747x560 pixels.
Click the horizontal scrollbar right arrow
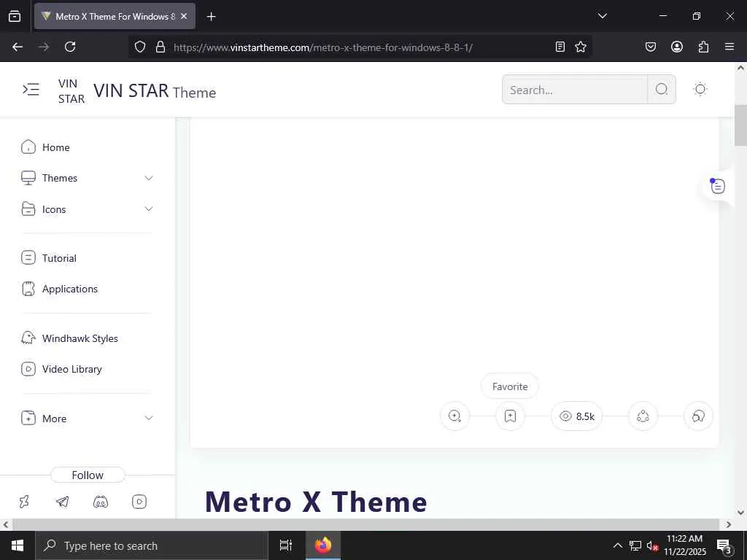click(729, 525)
